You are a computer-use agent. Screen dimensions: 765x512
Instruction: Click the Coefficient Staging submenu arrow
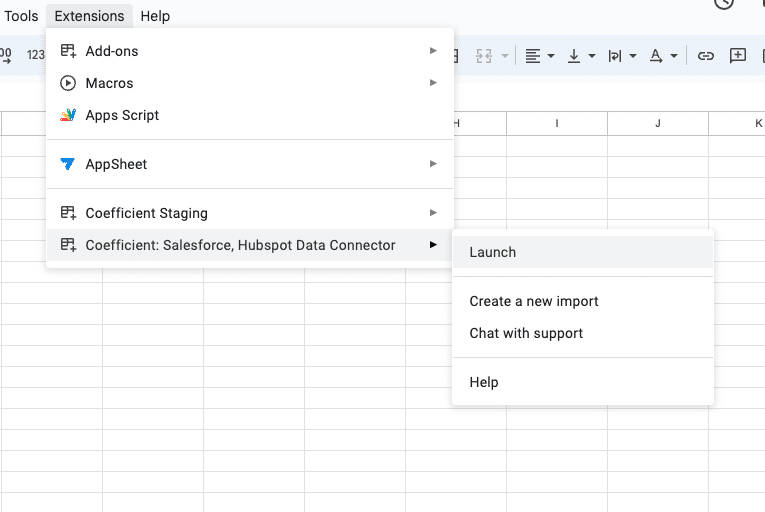click(x=433, y=212)
